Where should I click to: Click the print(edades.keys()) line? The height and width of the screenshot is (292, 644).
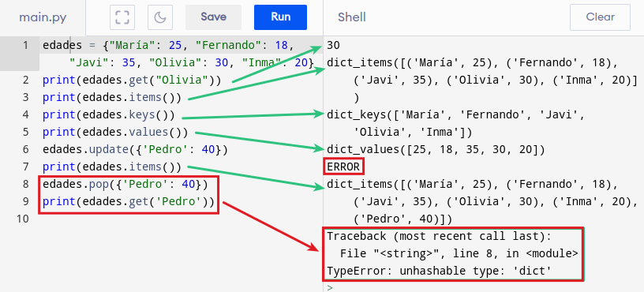coord(108,114)
